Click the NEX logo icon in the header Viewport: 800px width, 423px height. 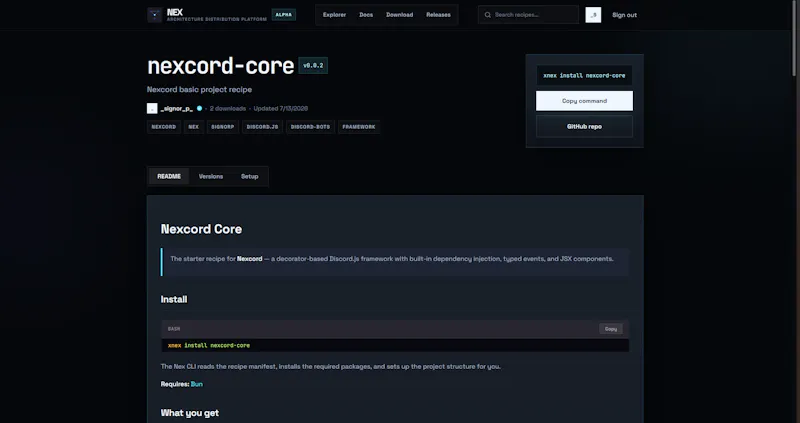coord(155,15)
